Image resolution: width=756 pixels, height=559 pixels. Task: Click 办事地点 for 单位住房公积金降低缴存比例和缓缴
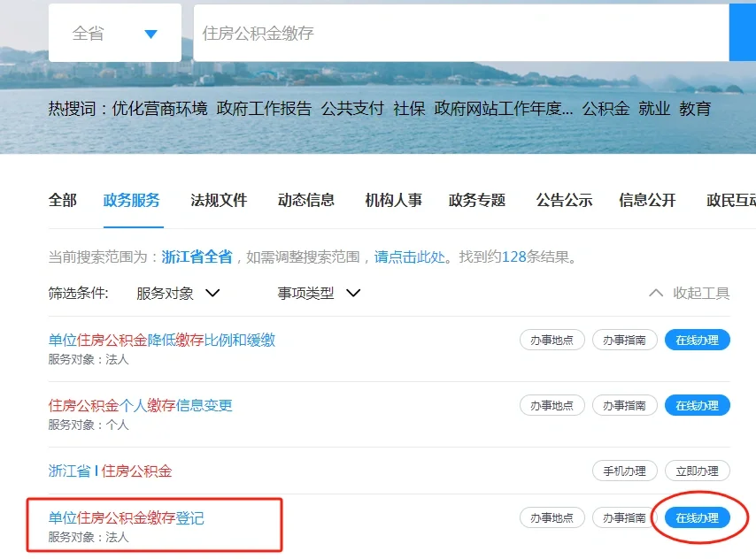[552, 341]
